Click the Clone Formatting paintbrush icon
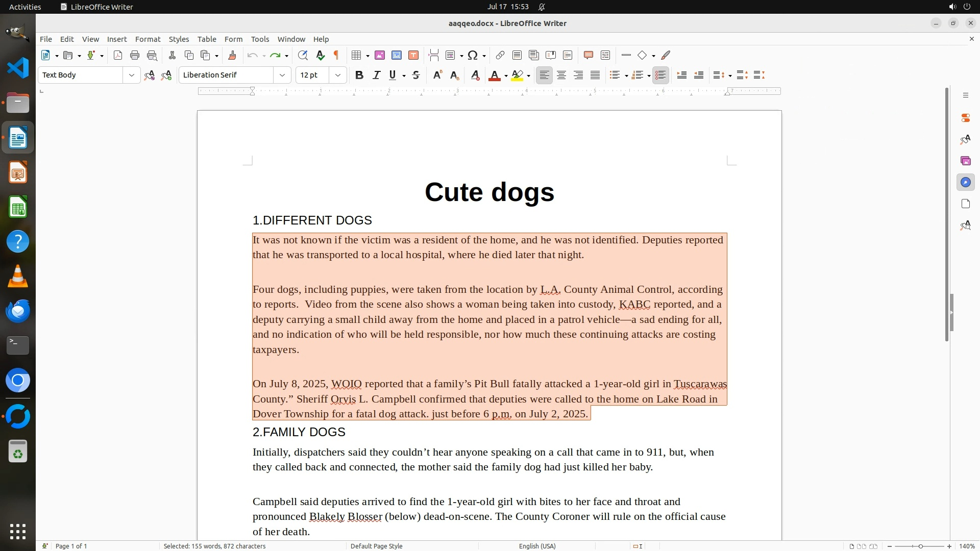This screenshot has height=551, width=980. click(x=232, y=55)
